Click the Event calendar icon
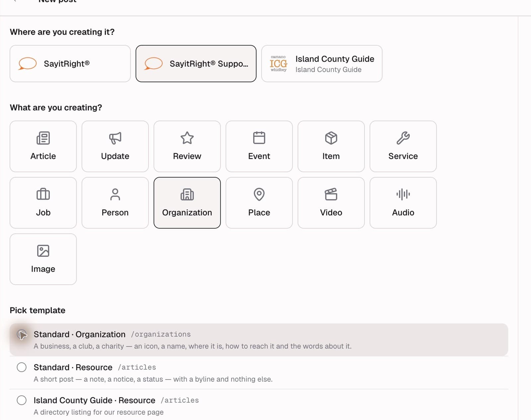 259,138
